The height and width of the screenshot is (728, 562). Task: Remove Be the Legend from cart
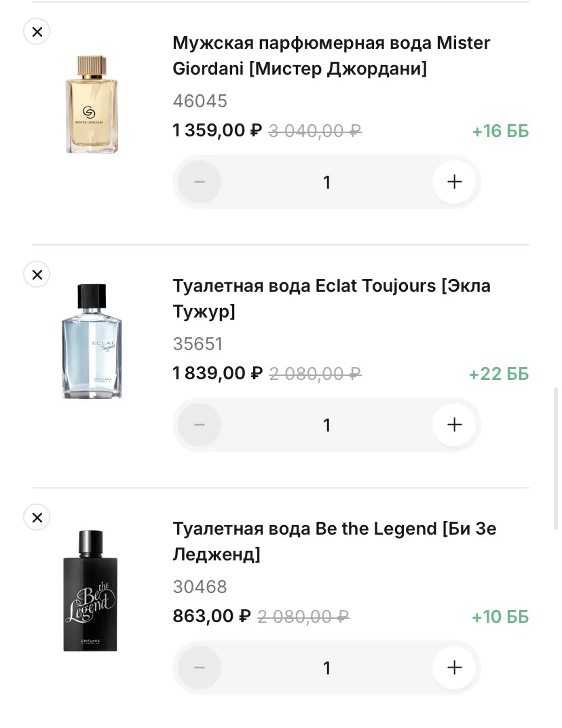(x=37, y=518)
